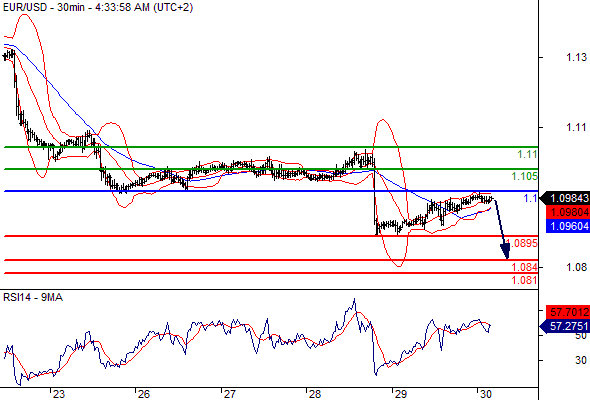This screenshot has height=400, width=590.
Task: Select the RSI value tag 57.2751
Action: pos(566,326)
